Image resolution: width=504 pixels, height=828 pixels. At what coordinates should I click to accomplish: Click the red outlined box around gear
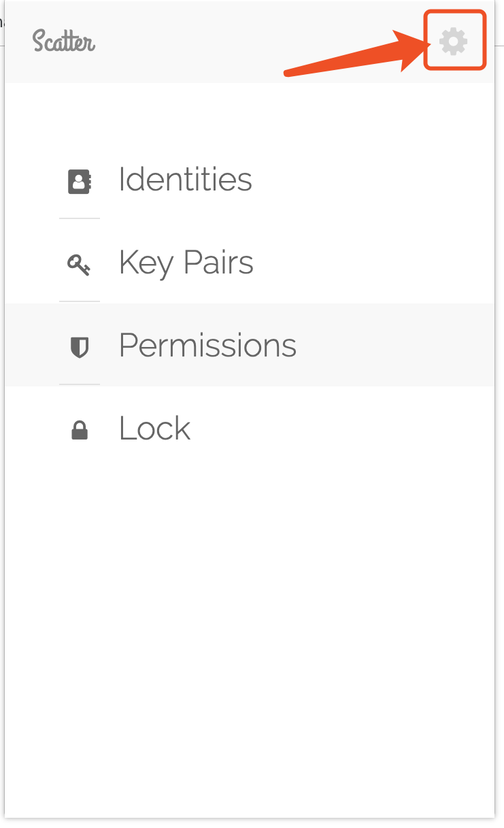click(455, 40)
